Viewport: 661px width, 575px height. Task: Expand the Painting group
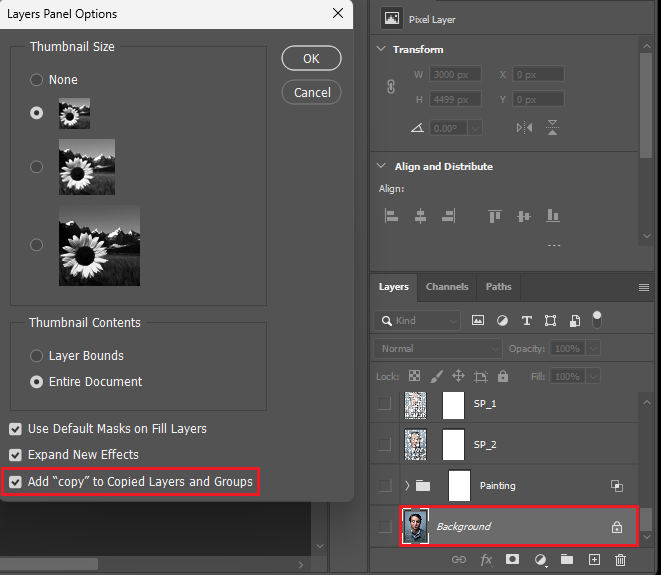click(x=406, y=486)
